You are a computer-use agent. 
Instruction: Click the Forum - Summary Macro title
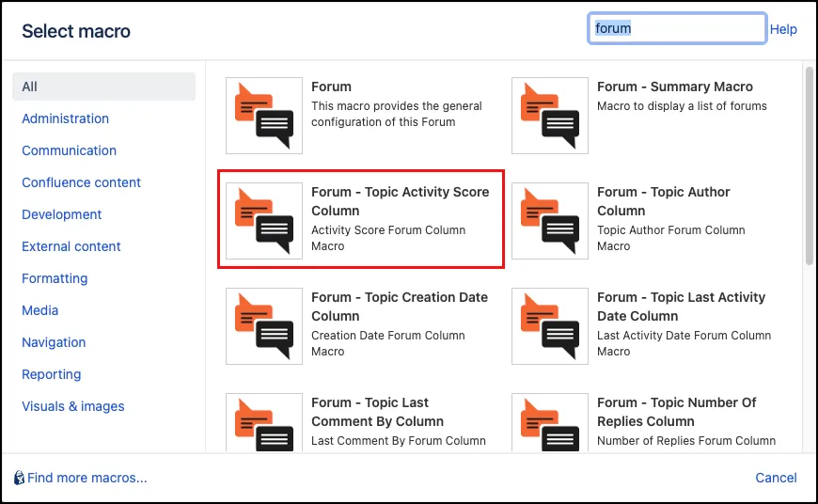(674, 87)
